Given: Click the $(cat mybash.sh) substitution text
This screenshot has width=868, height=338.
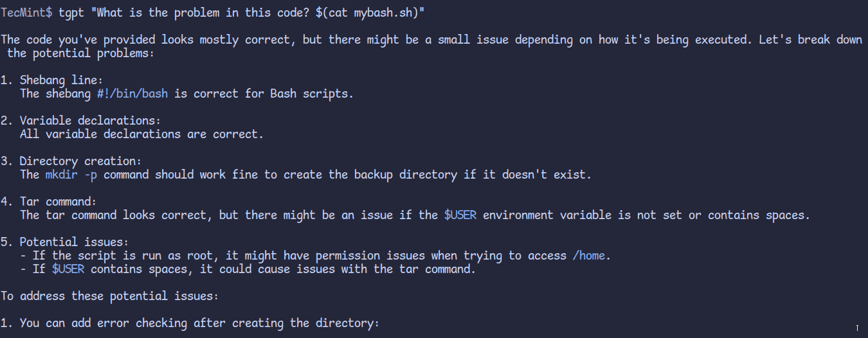Looking at the screenshot, I should pos(367,12).
